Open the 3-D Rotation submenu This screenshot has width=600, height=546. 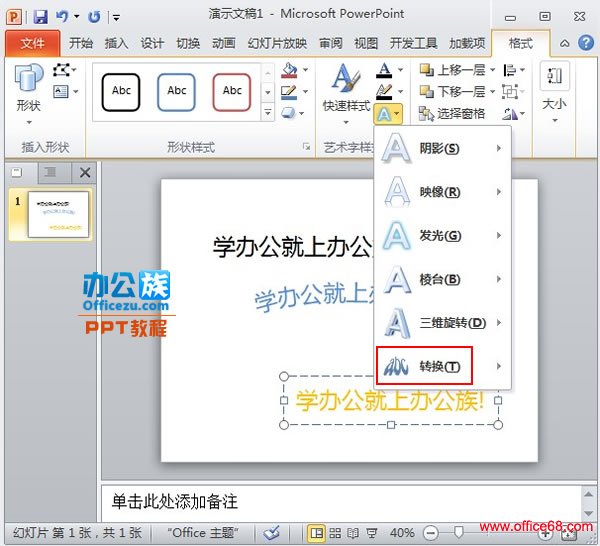(x=443, y=323)
